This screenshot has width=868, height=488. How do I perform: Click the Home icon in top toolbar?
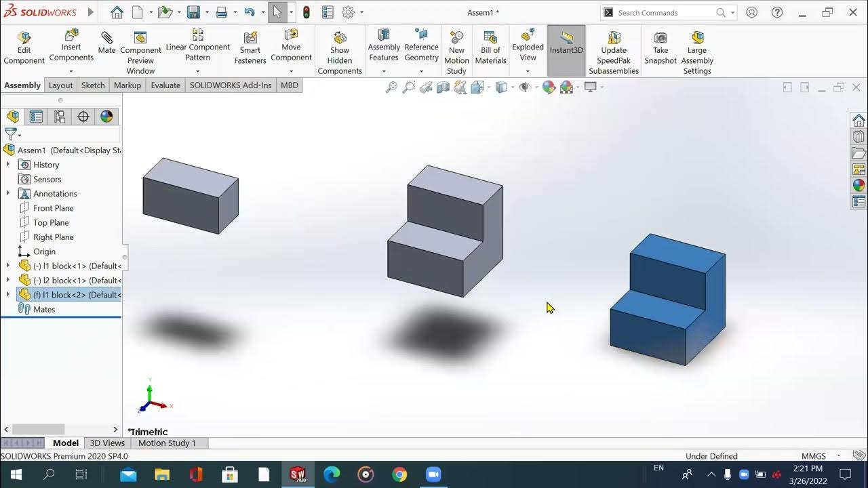(117, 12)
